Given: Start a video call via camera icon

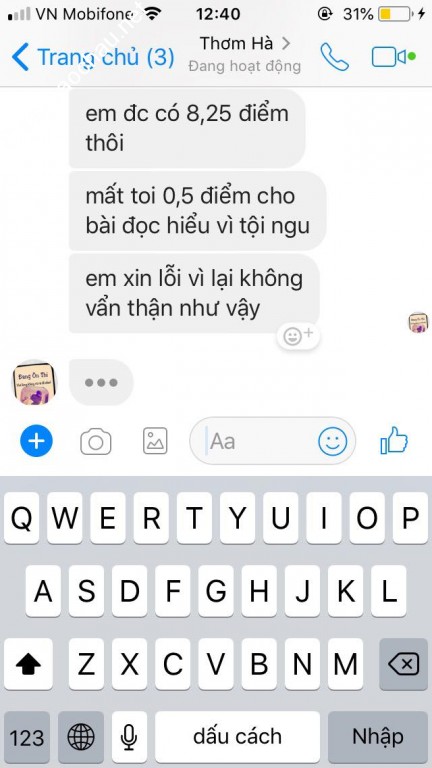Looking at the screenshot, I should [389, 57].
